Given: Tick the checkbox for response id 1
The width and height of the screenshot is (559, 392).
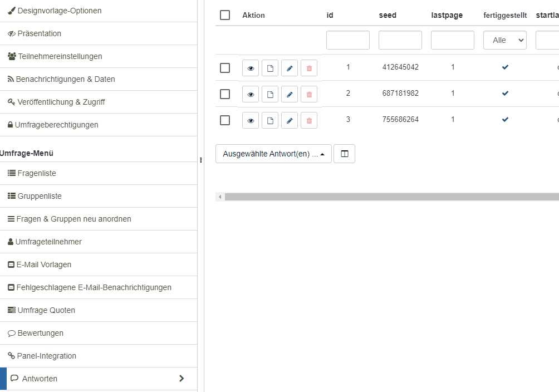Looking at the screenshot, I should coord(225,68).
